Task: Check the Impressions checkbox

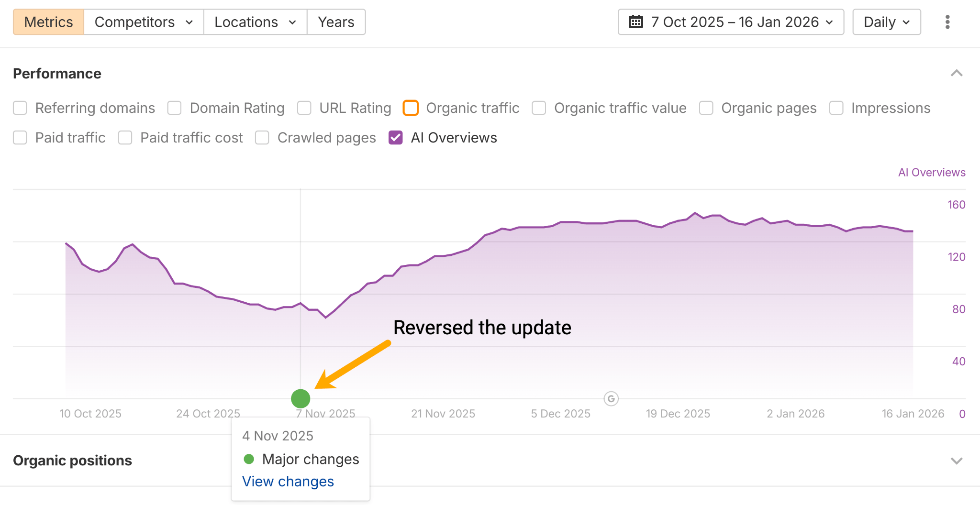Action: 836,108
